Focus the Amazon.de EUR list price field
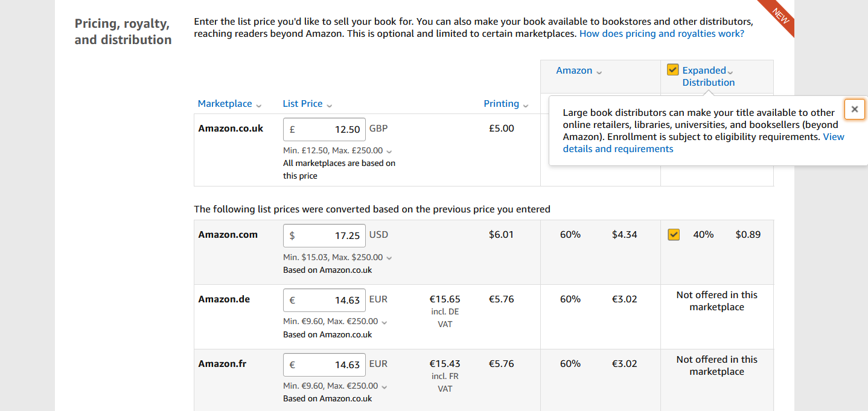The height and width of the screenshot is (411, 868). tap(324, 300)
